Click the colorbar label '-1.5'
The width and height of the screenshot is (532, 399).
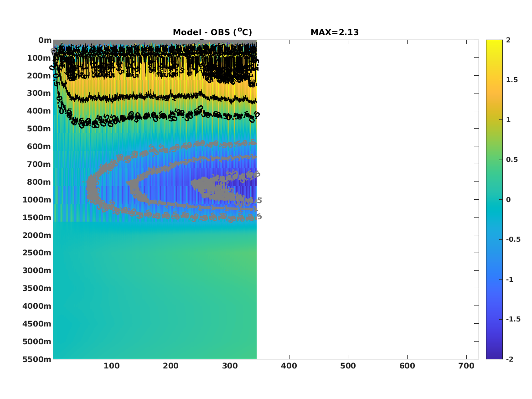(513, 319)
